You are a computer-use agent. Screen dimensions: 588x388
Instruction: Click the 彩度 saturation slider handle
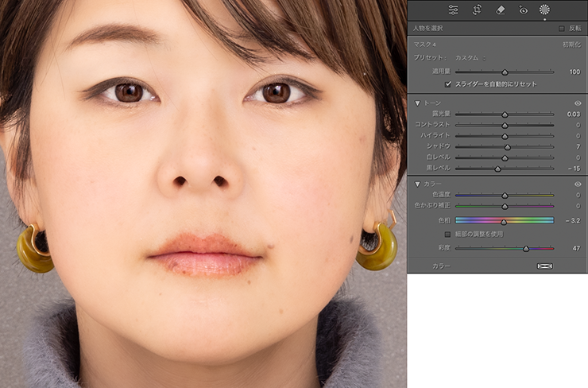pos(526,249)
